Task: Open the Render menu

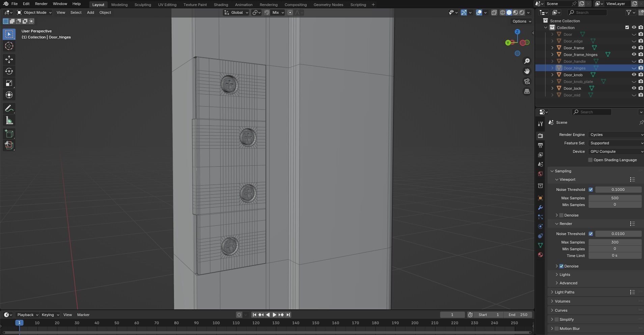Action: [x=41, y=4]
